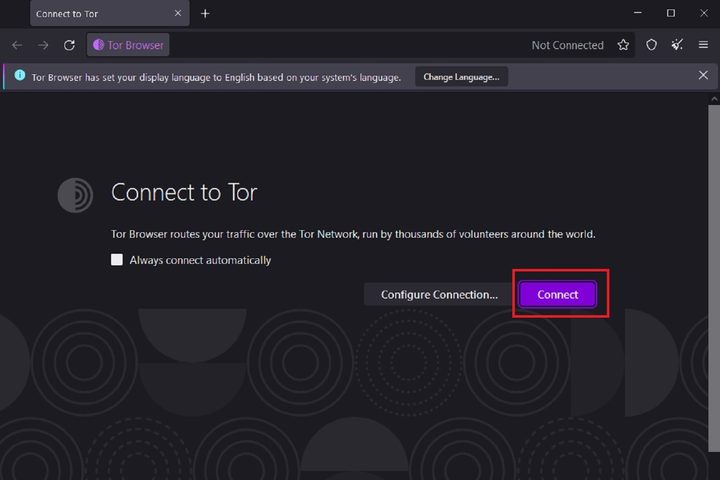
Task: Click the Change Language button
Action: click(461, 77)
